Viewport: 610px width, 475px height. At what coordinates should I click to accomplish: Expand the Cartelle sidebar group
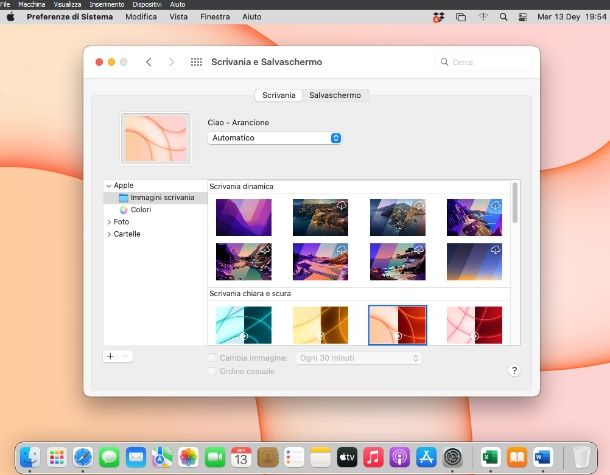[109, 234]
